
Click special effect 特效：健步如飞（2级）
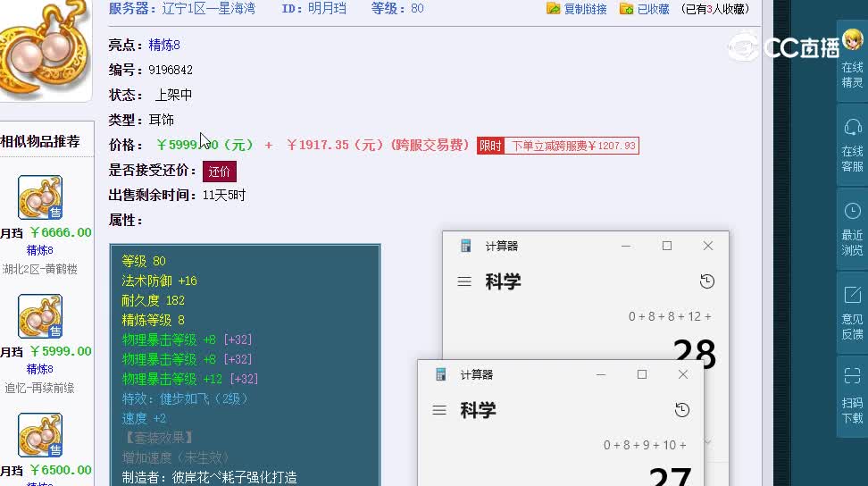pyautogui.click(x=185, y=398)
